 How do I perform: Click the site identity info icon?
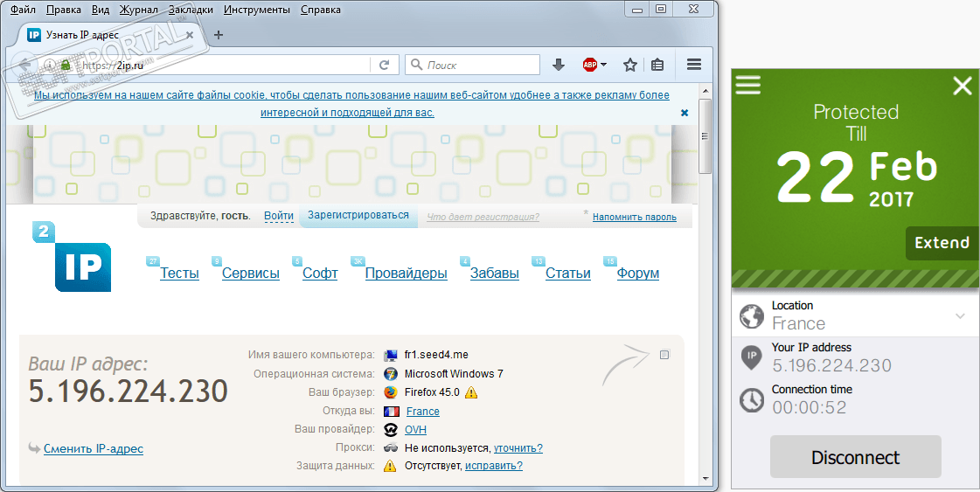click(x=49, y=65)
